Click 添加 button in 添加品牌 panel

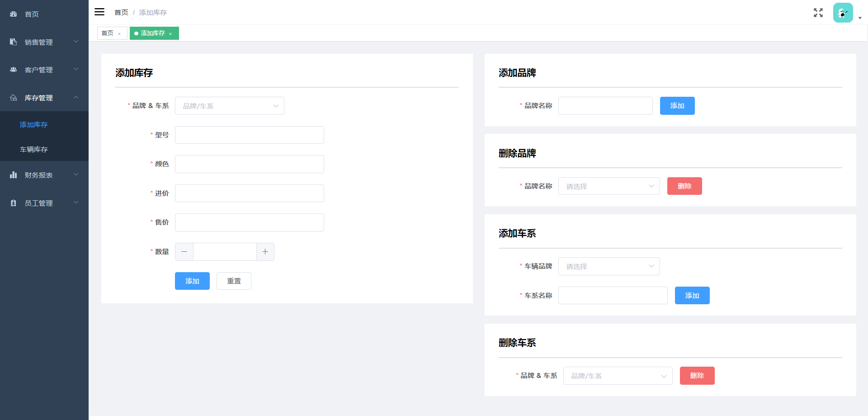tap(677, 106)
